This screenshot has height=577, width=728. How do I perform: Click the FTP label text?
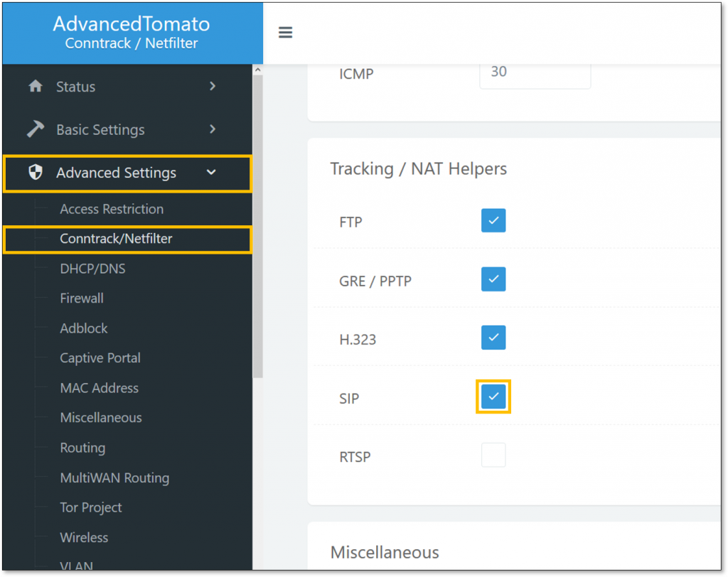click(350, 222)
